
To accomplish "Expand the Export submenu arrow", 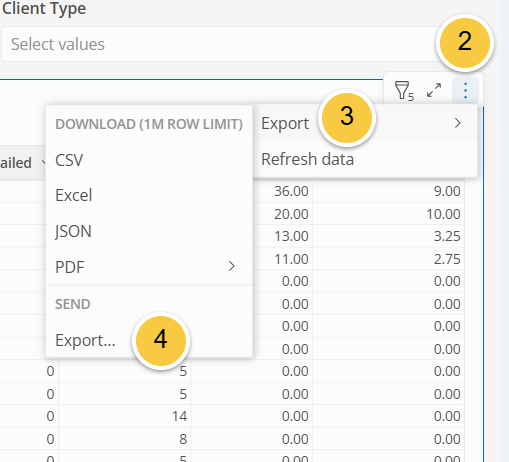I will tap(458, 123).
